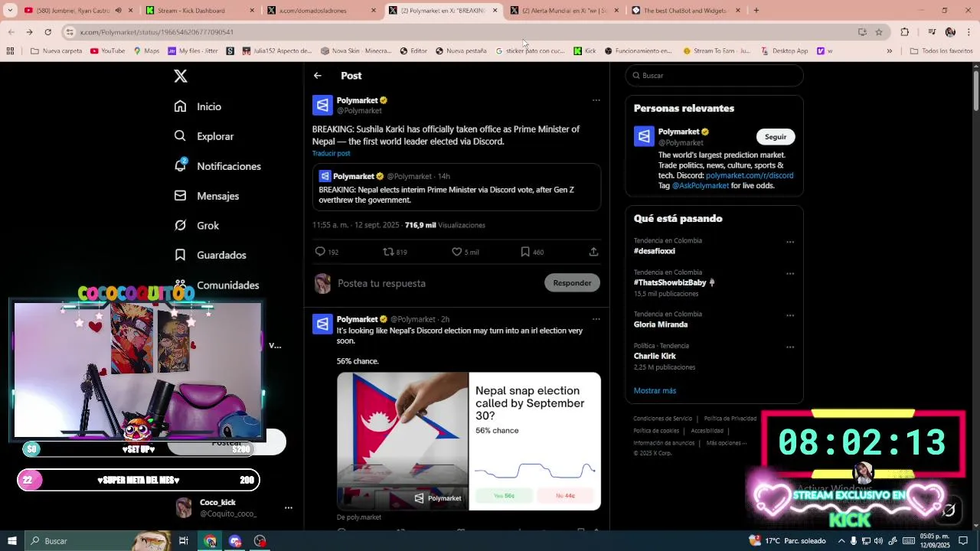The image size is (980, 551).
Task: Open Chrome from the taskbar
Action: click(210, 541)
